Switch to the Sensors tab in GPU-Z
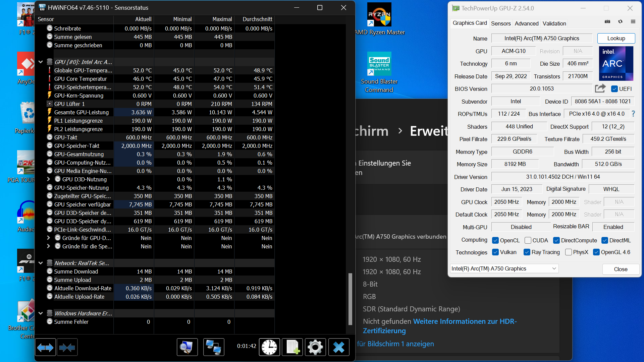This screenshot has height=362, width=644. click(500, 23)
